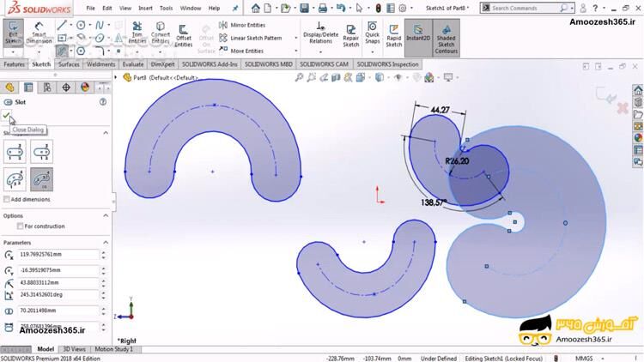644x362 pixels.
Task: Choose the Trim Entities tool
Action: tap(137, 34)
